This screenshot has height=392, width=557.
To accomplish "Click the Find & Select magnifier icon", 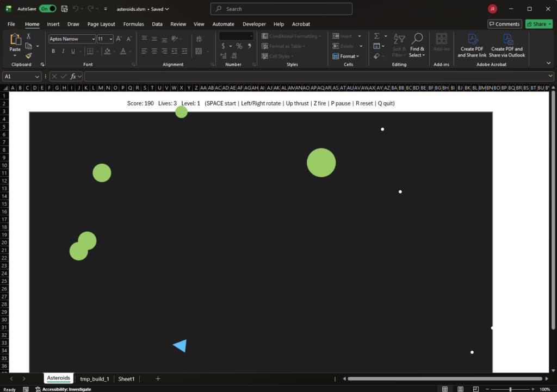I will tap(417, 39).
